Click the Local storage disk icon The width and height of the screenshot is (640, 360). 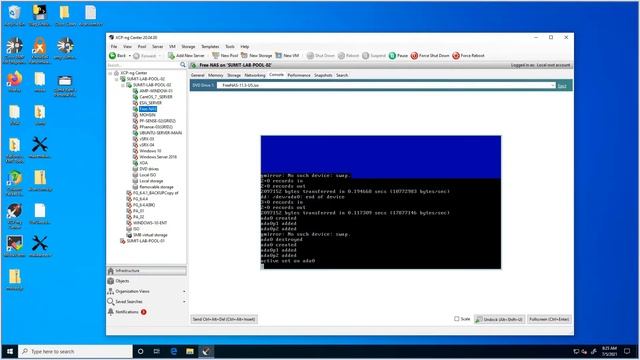pos(135,181)
